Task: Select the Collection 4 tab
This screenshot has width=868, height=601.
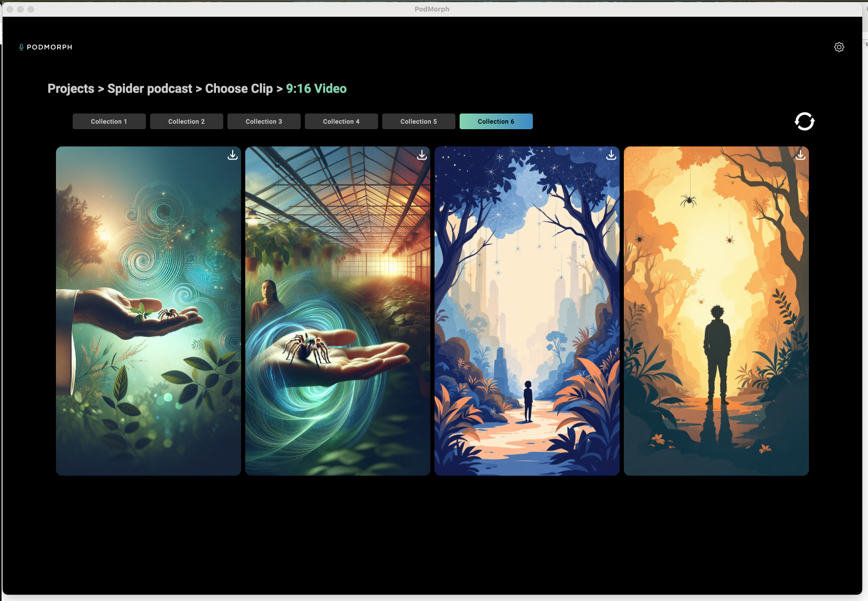Action: (x=341, y=121)
